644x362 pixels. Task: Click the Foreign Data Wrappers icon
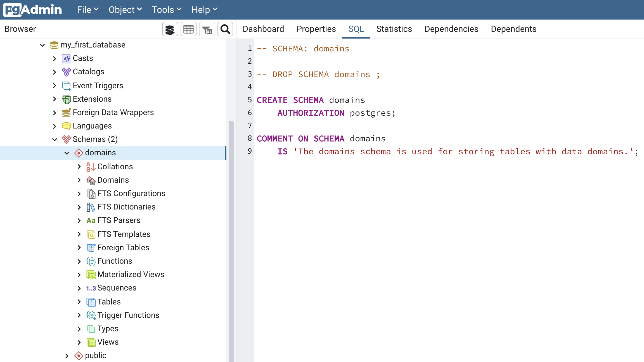(x=66, y=113)
